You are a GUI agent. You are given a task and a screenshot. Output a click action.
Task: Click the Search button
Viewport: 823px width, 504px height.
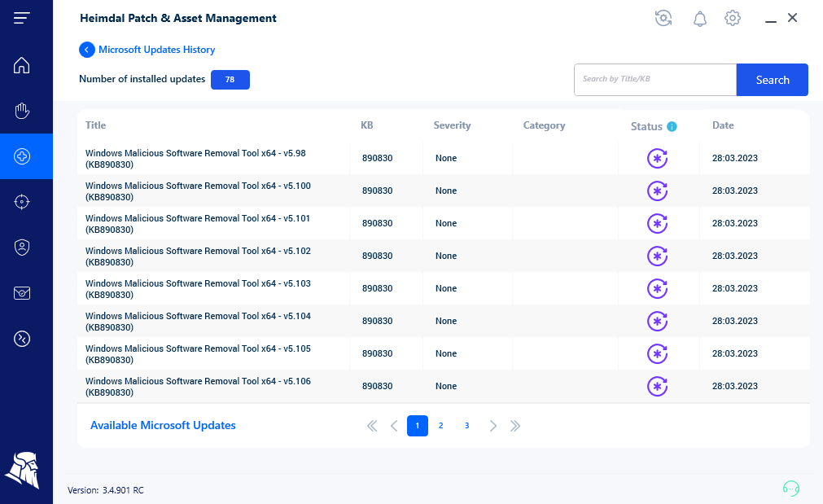(772, 80)
